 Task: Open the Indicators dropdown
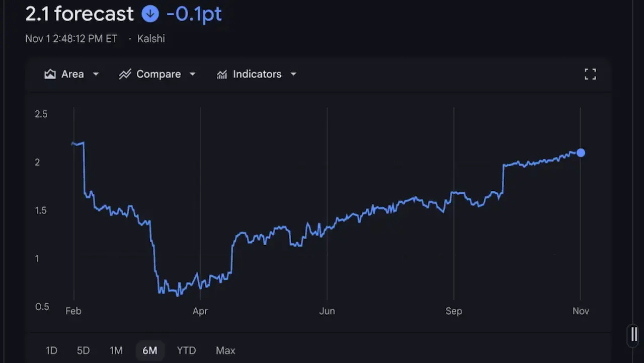click(293, 74)
